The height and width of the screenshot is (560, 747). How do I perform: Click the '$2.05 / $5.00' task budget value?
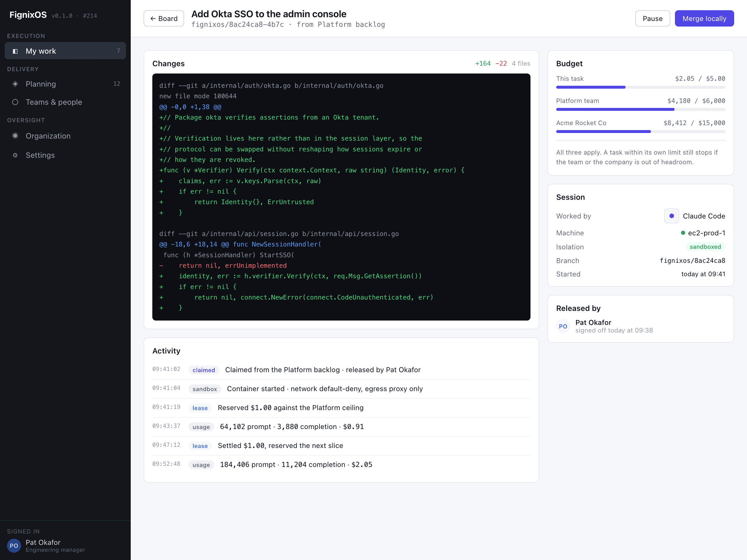click(700, 79)
